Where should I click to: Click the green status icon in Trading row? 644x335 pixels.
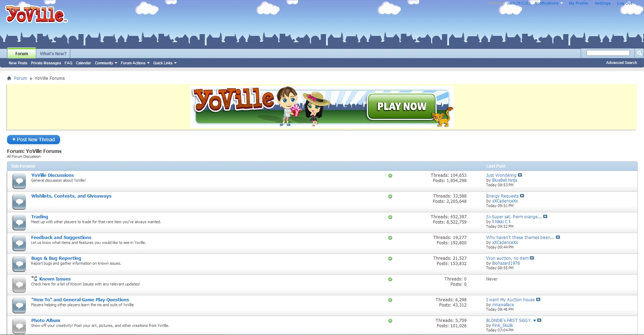tap(390, 217)
